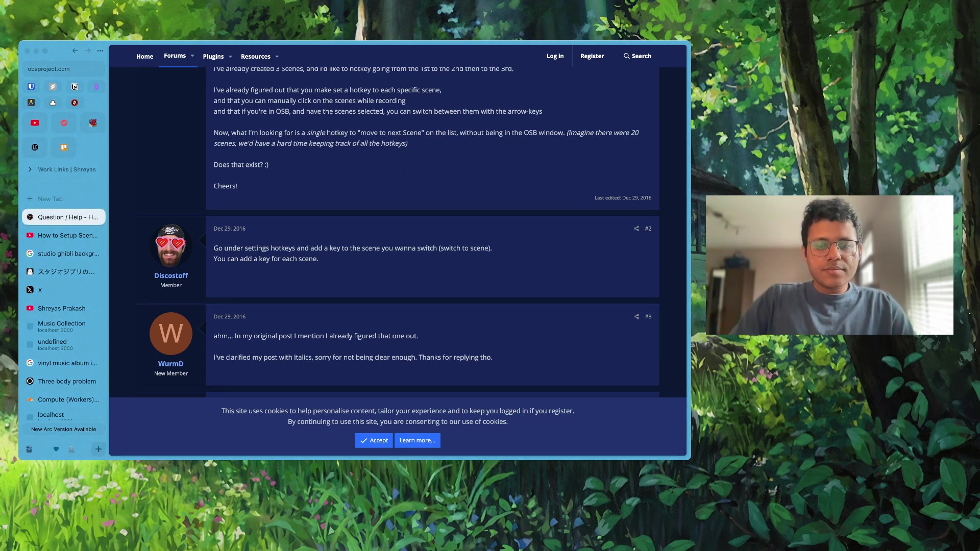The width and height of the screenshot is (980, 551).
Task: Switch to the Question / Help tab
Action: pos(64,217)
